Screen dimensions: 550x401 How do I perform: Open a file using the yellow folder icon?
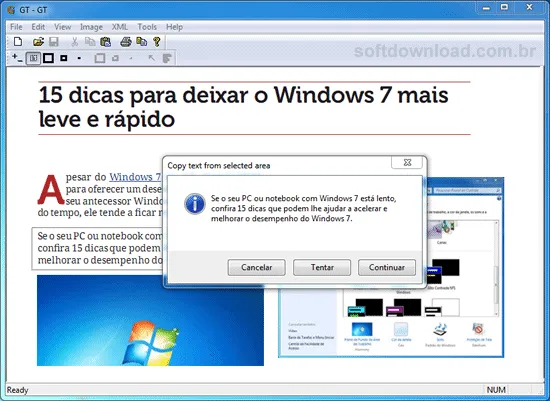click(38, 42)
